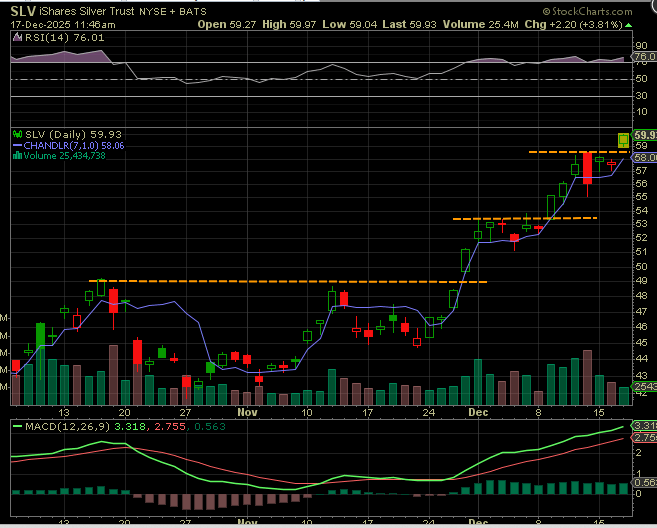Viewport: 657px width, 528px height.
Task: Click the blue line swatch beside CHANDLR
Action: pyautogui.click(x=18, y=145)
